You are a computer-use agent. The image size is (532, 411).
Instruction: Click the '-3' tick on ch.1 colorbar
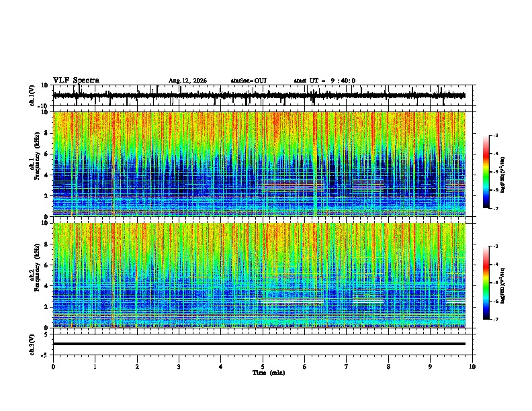496,135
